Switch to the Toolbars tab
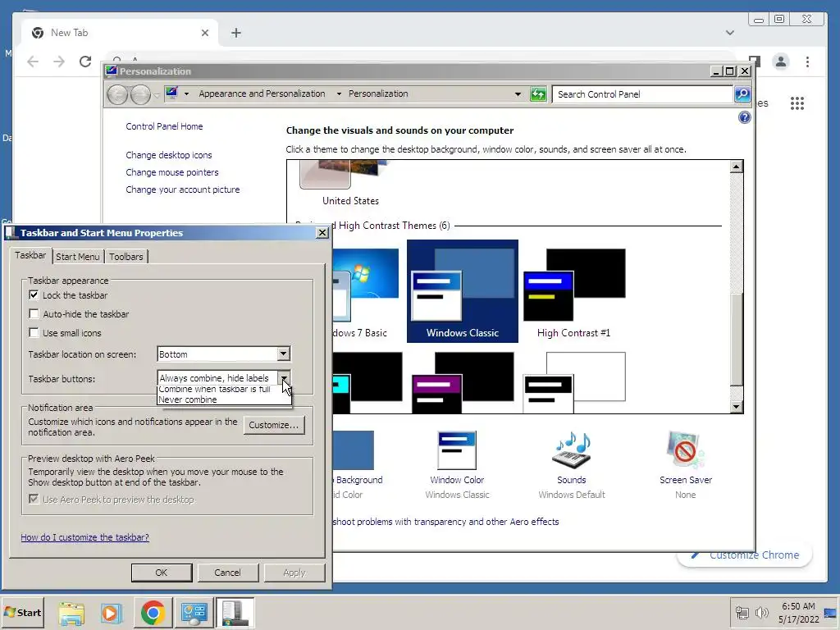 [x=126, y=257]
